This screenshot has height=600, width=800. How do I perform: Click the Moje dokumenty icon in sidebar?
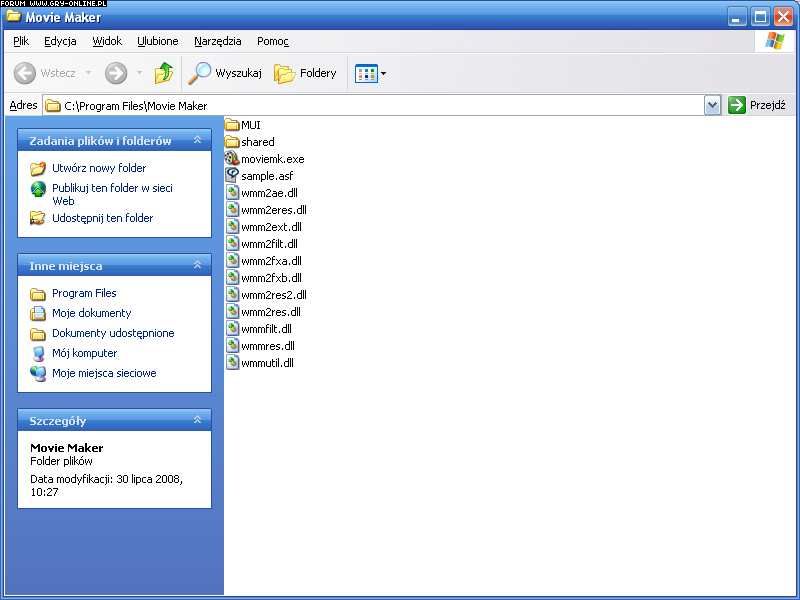[x=38, y=313]
